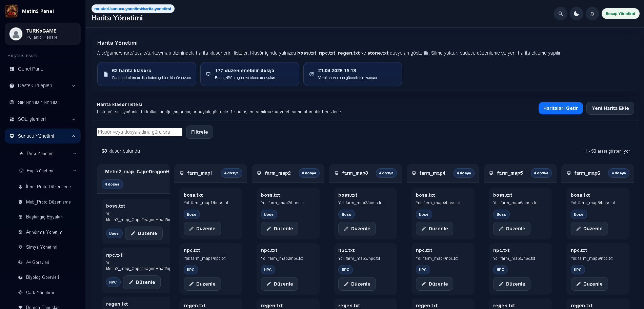Edit farm_map3 boss.txt with Düzenle
The height and width of the screenshot is (309, 644).
357,229
